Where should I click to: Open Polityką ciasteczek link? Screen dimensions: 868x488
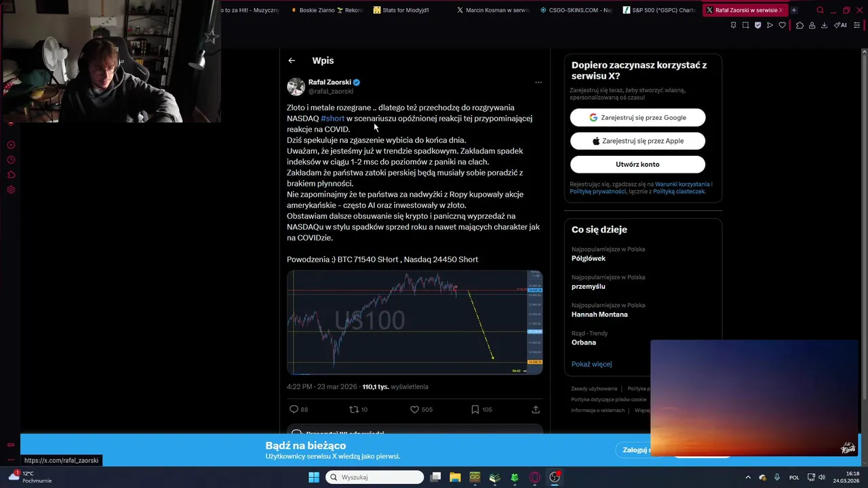(x=679, y=192)
